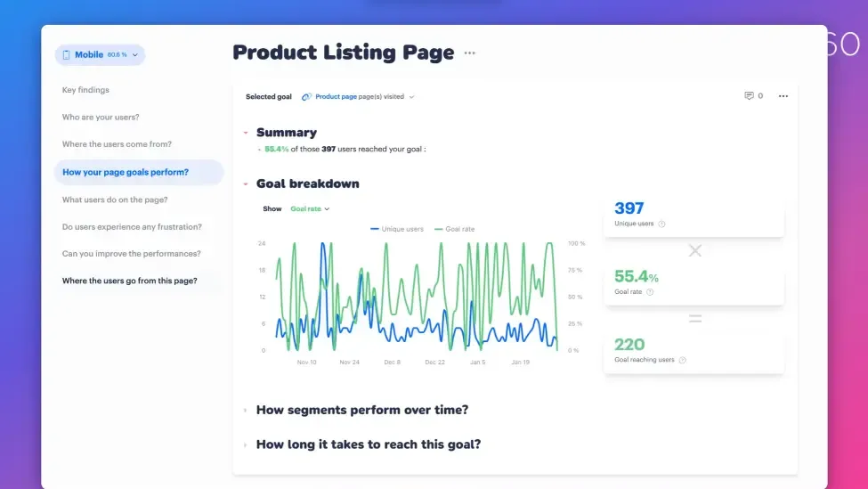Open the more options beside Product Listing Page title
The height and width of the screenshot is (489, 868).
coord(469,53)
